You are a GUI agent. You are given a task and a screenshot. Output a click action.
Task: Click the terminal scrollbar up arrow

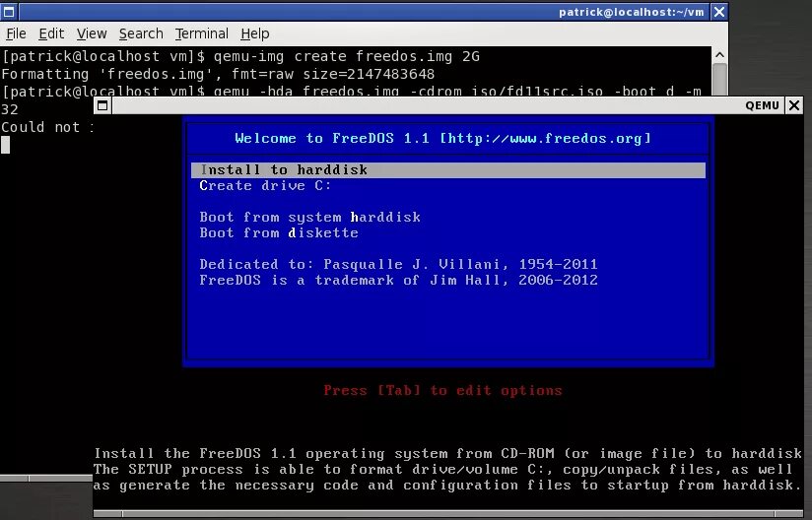tap(719, 54)
